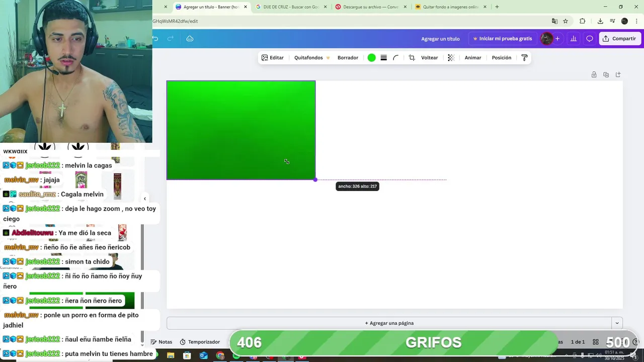Open the Chrome three-dot menu
Viewport: 644px width, 362px height.
pyautogui.click(x=637, y=21)
